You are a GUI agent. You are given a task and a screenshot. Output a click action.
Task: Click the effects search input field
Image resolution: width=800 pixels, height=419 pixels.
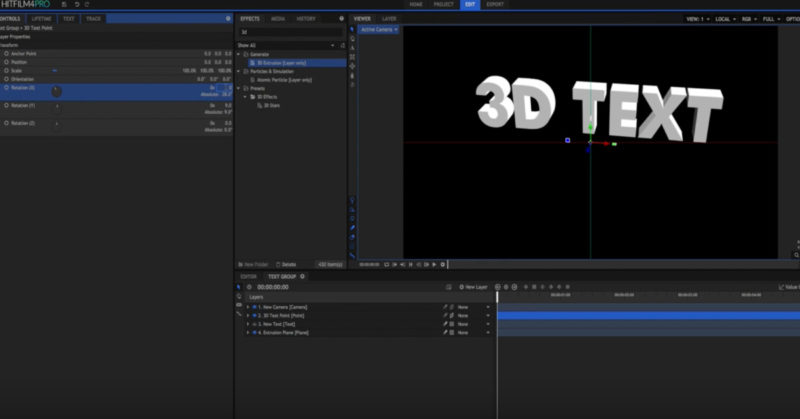coord(290,32)
